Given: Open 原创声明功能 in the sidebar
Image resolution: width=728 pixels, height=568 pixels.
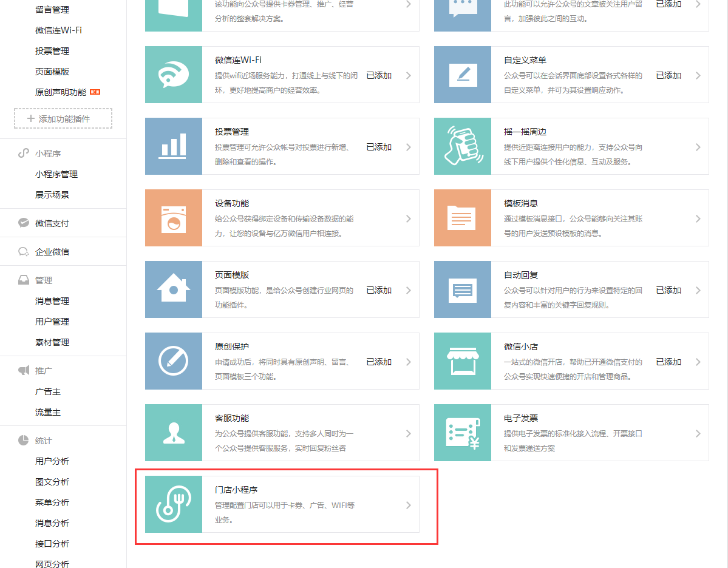Looking at the screenshot, I should [61, 92].
